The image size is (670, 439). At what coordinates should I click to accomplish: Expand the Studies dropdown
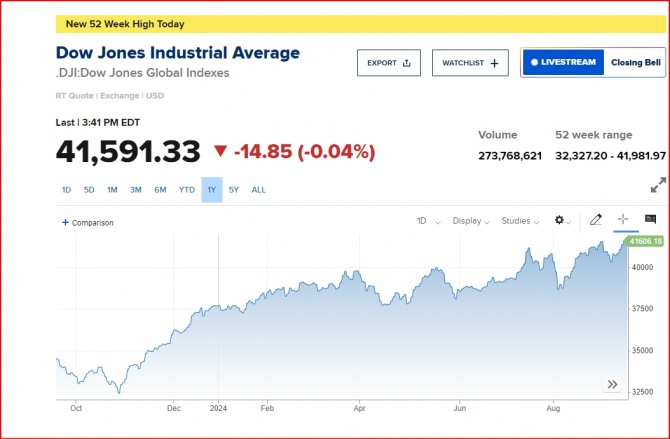[520, 221]
